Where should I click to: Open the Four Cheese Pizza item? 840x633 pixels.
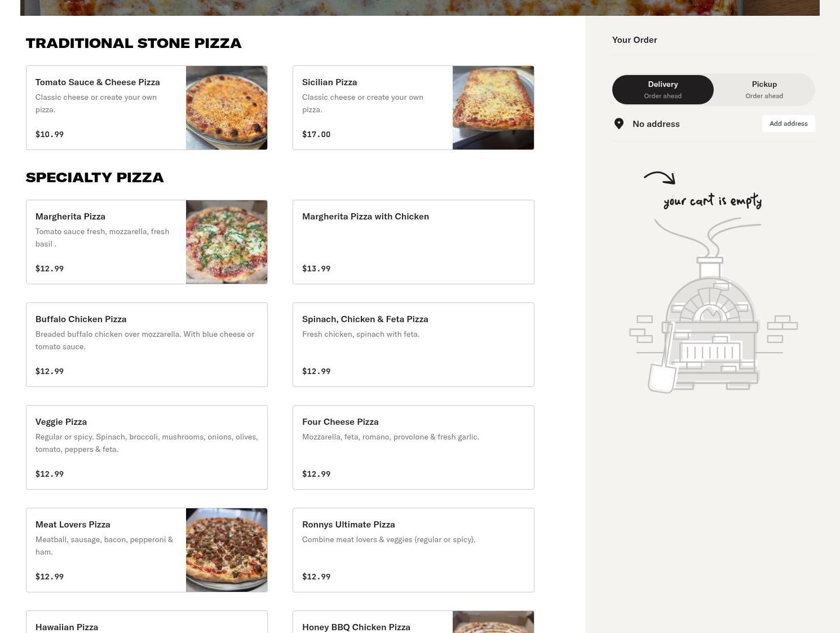(413, 447)
